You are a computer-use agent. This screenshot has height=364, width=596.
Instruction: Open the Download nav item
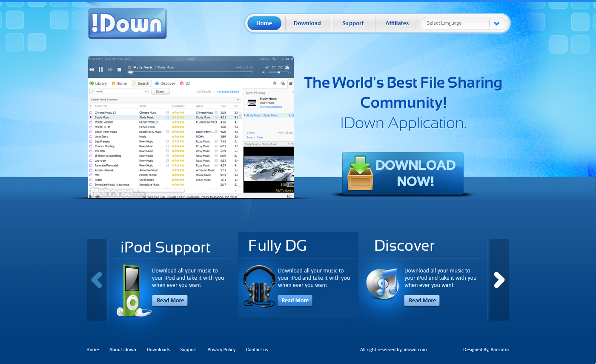(307, 23)
